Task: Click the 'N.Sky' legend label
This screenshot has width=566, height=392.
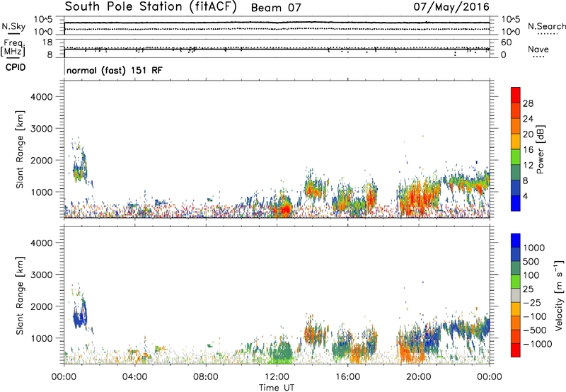Action: 13,26
